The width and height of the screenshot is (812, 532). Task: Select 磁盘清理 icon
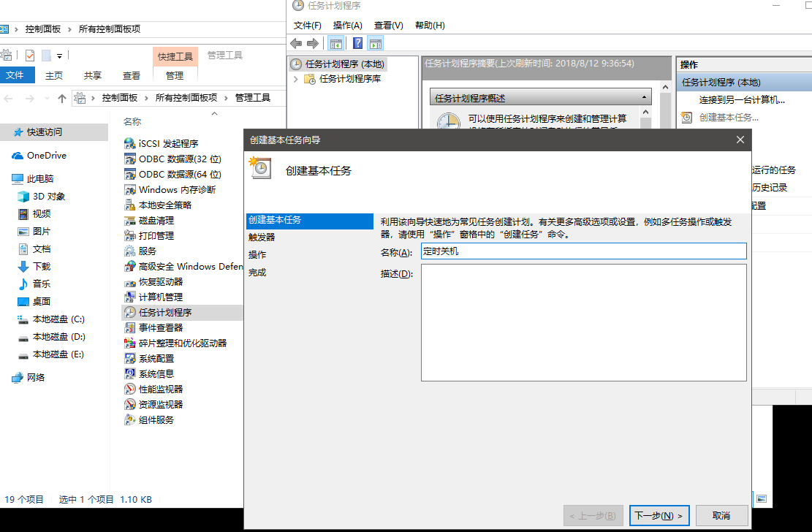coord(130,220)
